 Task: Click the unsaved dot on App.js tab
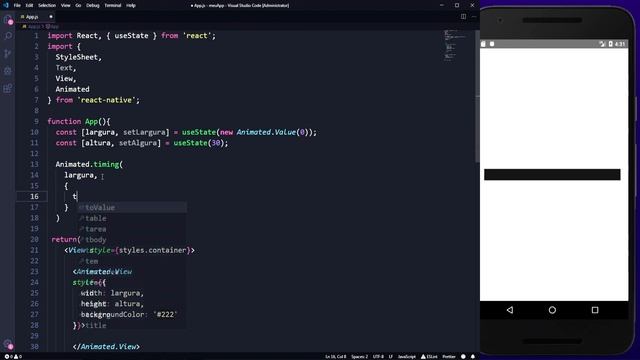pyautogui.click(x=51, y=17)
